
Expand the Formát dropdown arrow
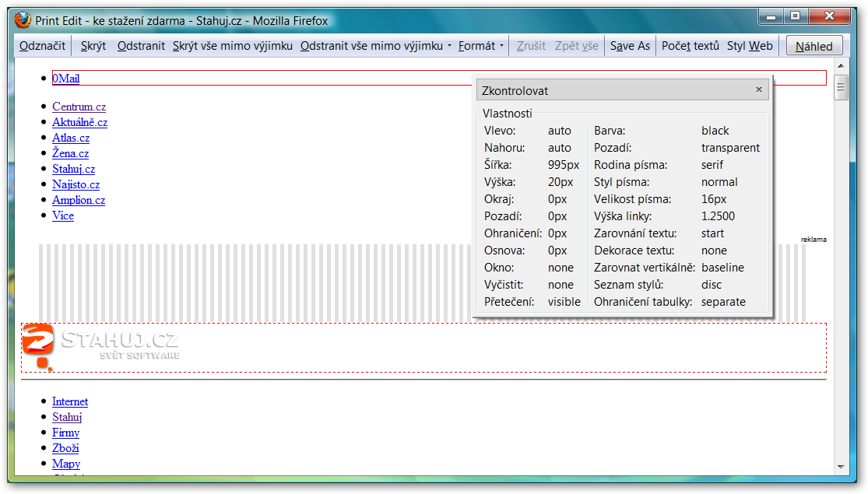click(x=501, y=46)
